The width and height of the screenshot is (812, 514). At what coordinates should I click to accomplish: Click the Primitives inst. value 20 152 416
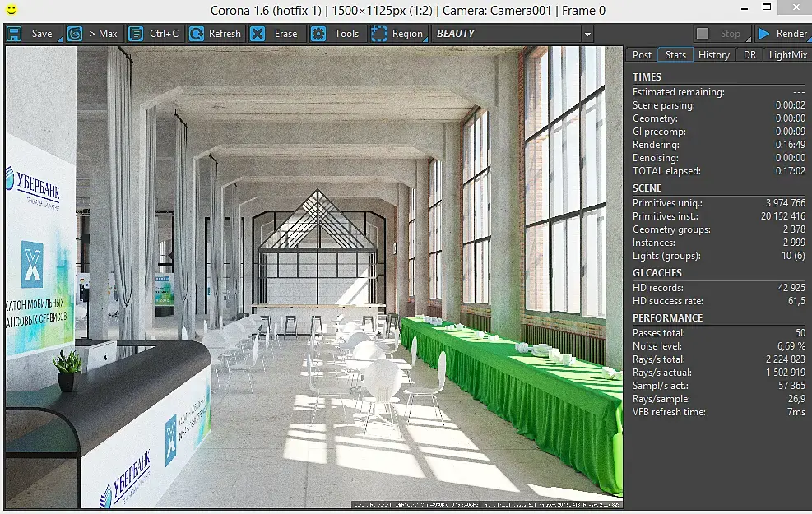click(x=783, y=216)
